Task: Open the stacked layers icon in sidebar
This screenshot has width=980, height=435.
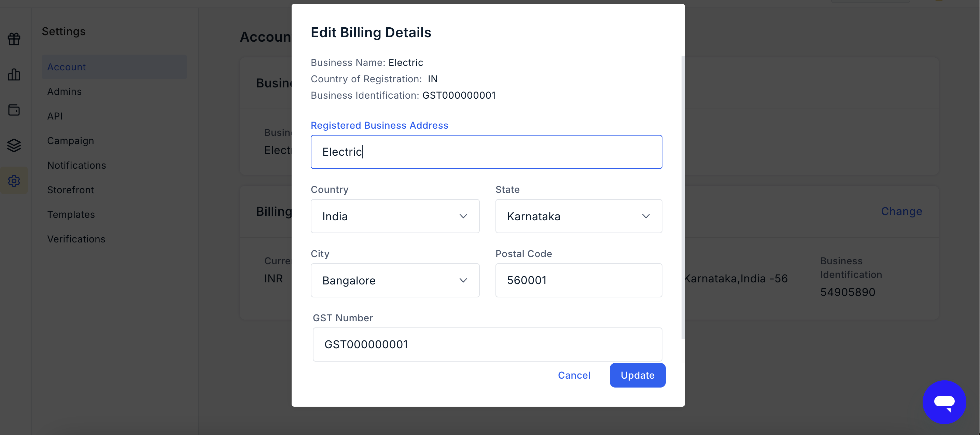Action: pos(14,145)
